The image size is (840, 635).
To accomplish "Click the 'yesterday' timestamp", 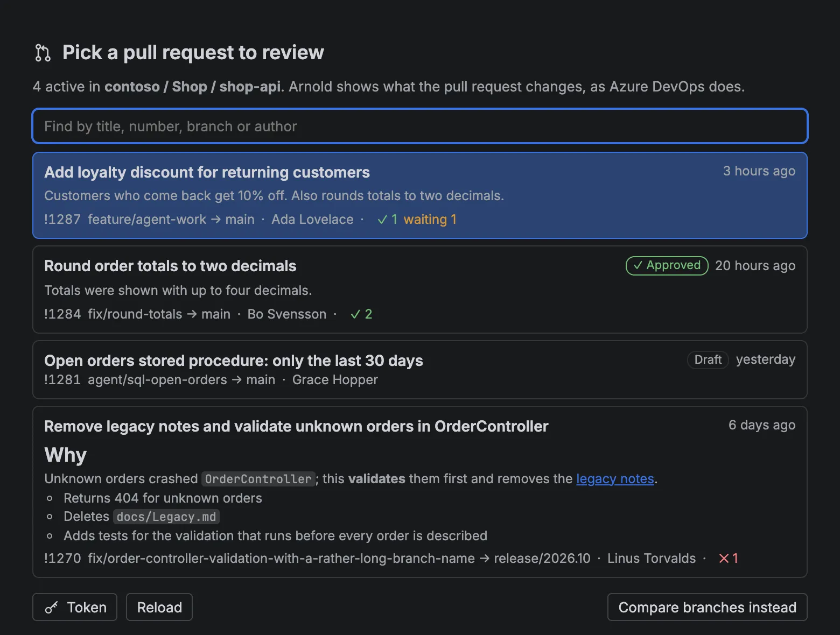I will [765, 359].
